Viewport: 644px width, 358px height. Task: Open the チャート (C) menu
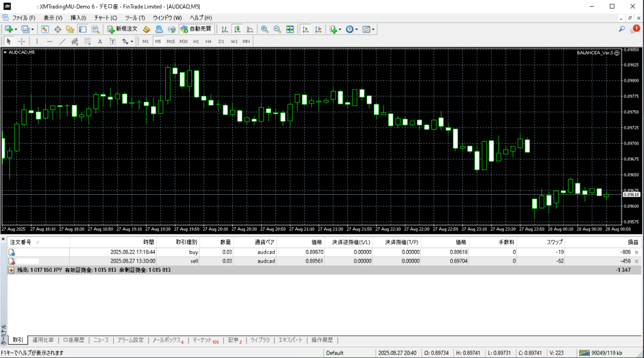(x=106, y=18)
